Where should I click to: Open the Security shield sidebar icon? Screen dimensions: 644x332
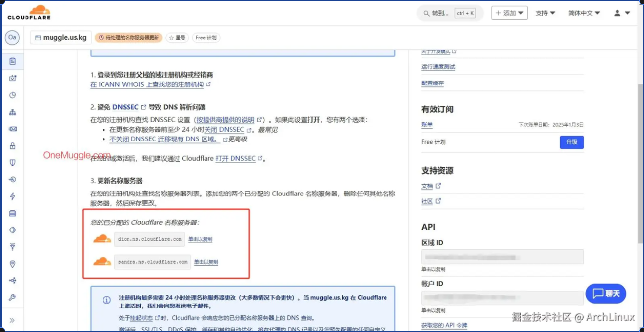12,163
